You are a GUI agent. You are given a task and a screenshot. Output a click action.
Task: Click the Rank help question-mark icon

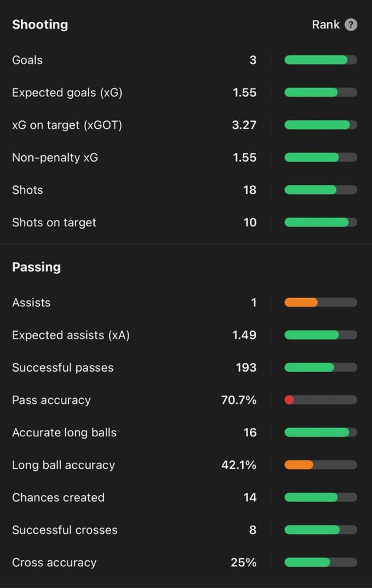pyautogui.click(x=351, y=25)
